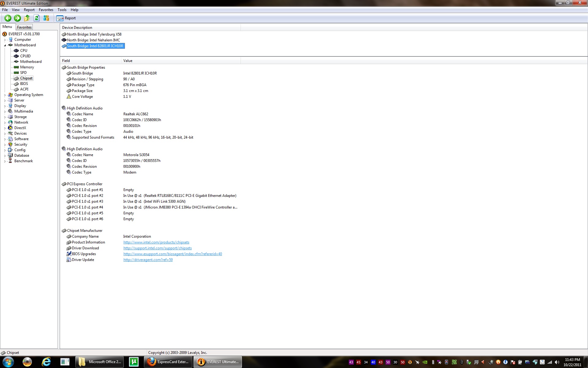Expand the DirectX tree node
The image size is (588, 368).
click(5, 128)
